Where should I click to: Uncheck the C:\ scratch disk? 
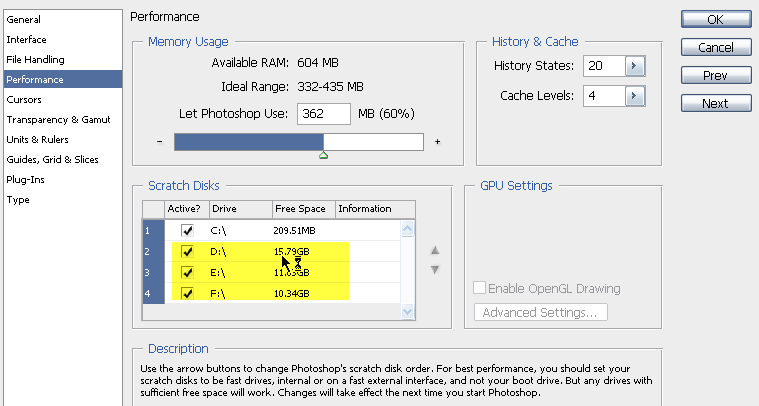pyautogui.click(x=187, y=230)
